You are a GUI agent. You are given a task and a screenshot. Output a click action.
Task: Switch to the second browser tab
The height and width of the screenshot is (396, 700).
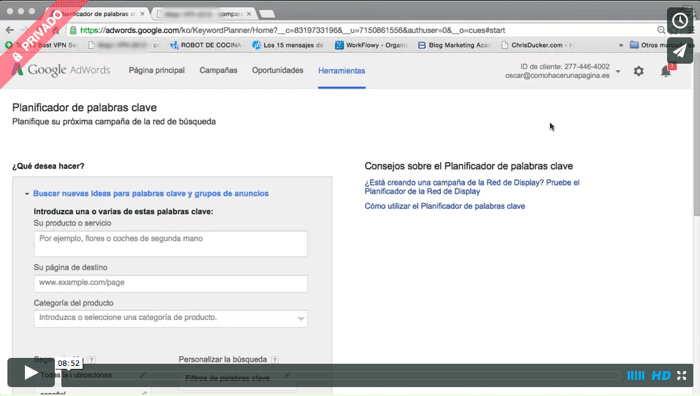click(x=204, y=14)
